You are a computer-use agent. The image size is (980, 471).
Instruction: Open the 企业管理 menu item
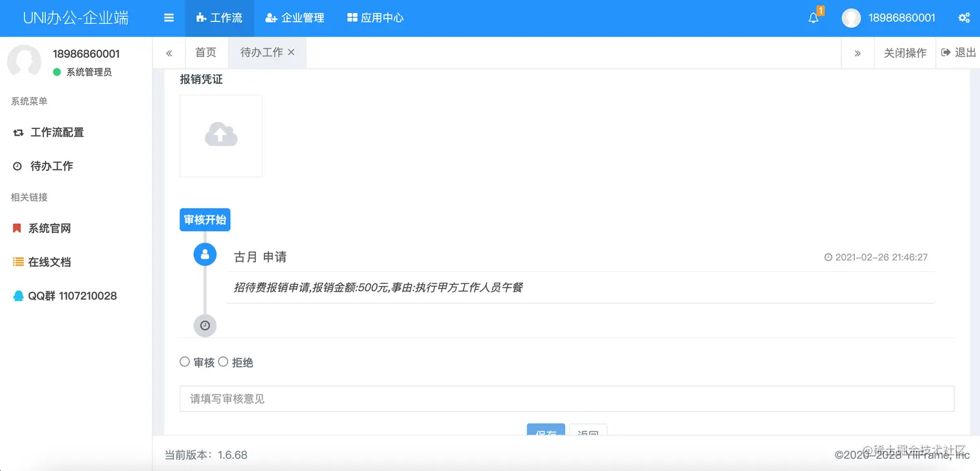[x=295, y=18]
